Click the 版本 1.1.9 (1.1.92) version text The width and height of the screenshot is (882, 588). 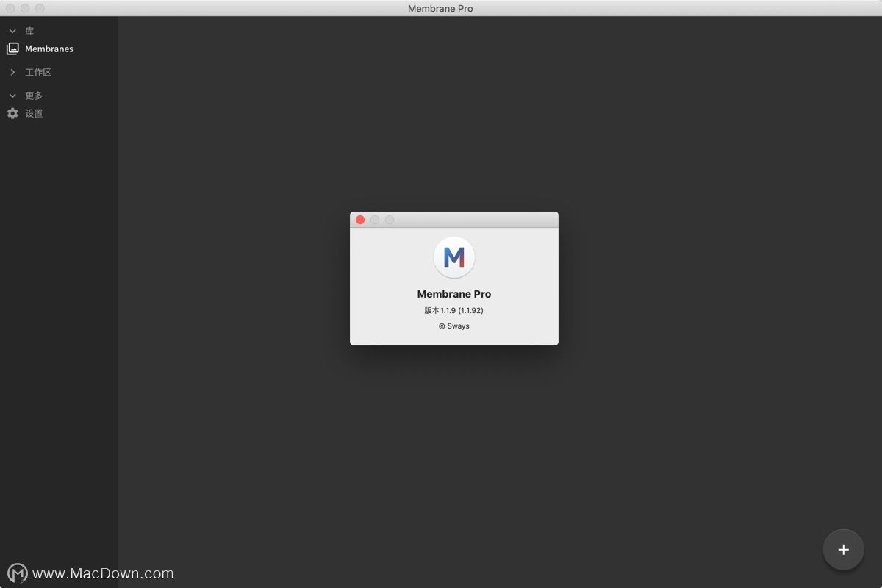pos(453,310)
